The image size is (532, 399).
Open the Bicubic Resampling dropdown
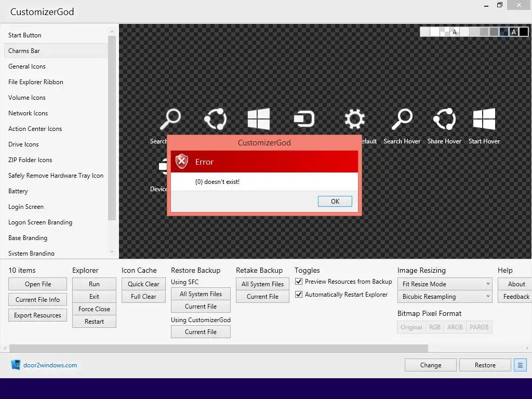(x=445, y=296)
